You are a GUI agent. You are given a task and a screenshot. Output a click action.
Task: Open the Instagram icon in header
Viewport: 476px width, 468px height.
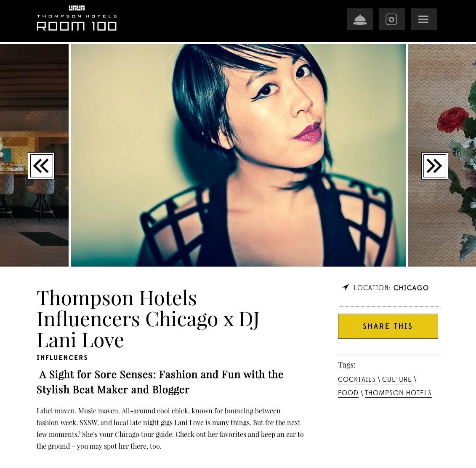391,19
